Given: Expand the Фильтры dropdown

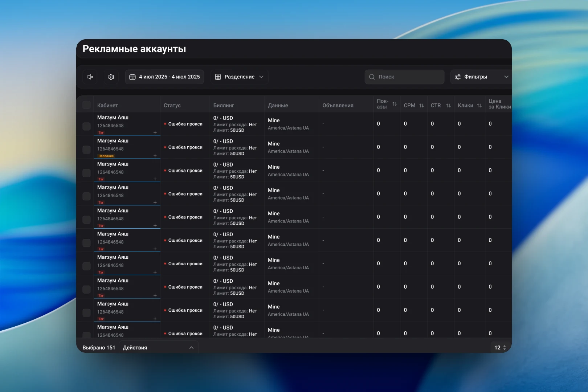Looking at the screenshot, I should click(x=481, y=77).
